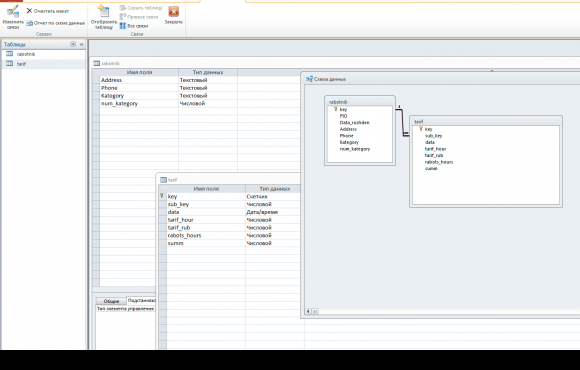Switch to the Общие properties tab
Image resolution: width=580 pixels, height=370 pixels.
click(111, 301)
